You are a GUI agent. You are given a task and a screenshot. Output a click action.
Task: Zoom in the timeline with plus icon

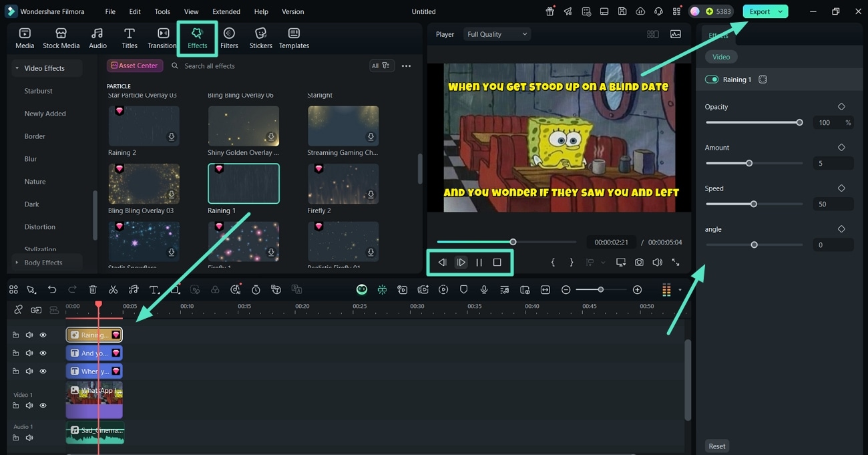pos(637,289)
